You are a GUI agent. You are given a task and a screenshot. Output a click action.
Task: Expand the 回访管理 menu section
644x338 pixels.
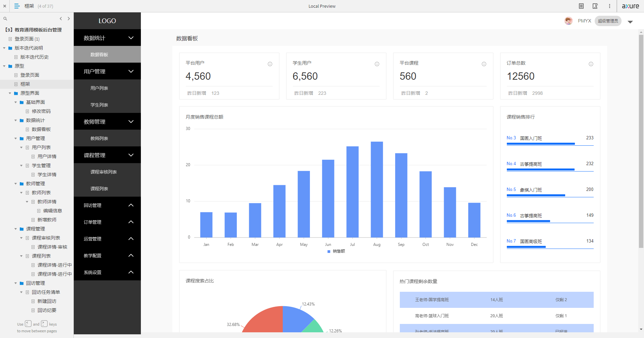(107, 205)
